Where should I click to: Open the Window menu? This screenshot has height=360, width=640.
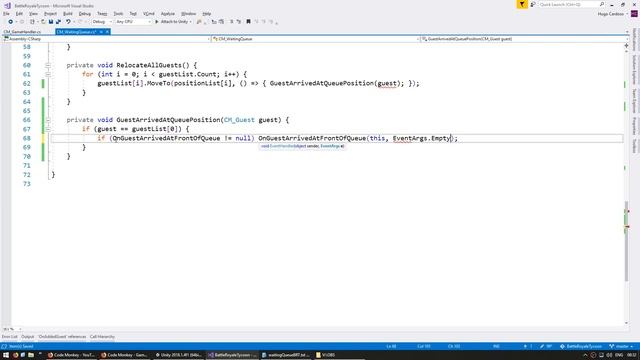click(x=188, y=13)
